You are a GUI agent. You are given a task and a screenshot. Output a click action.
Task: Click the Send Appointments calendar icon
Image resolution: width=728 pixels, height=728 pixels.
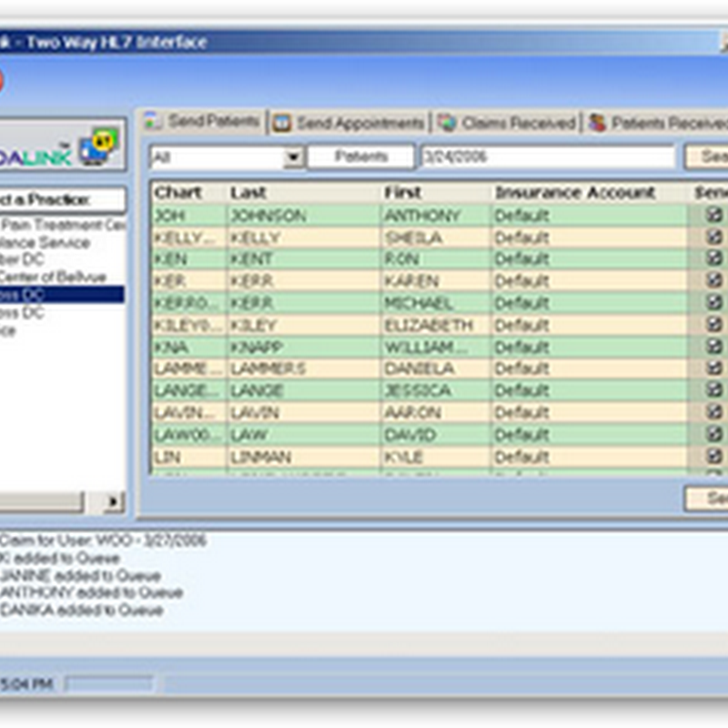[x=282, y=124]
